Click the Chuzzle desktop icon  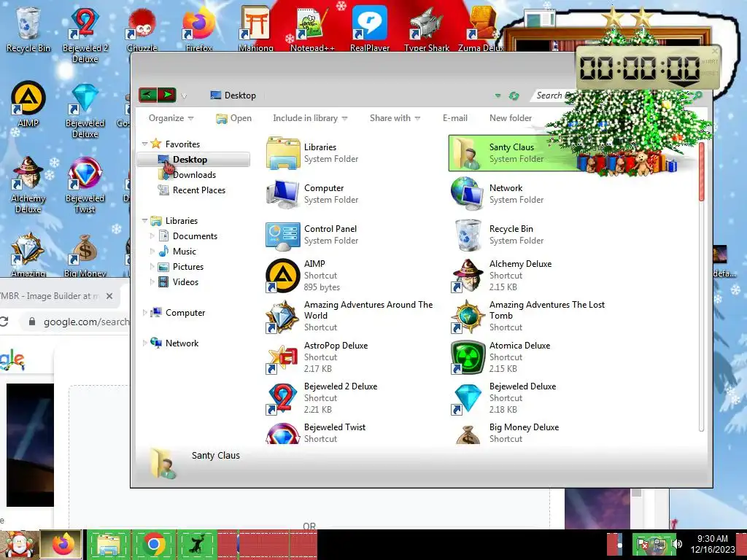142,29
